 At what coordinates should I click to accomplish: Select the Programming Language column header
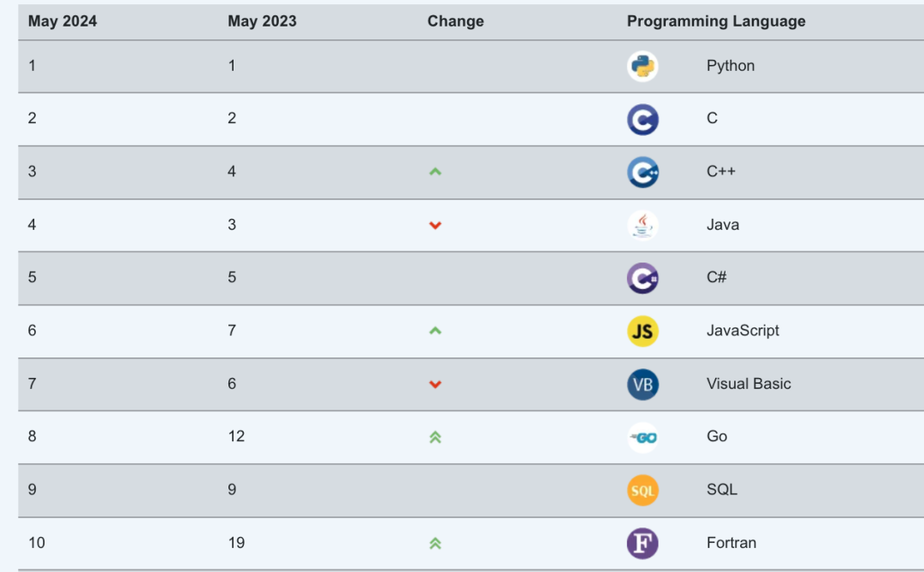(716, 21)
